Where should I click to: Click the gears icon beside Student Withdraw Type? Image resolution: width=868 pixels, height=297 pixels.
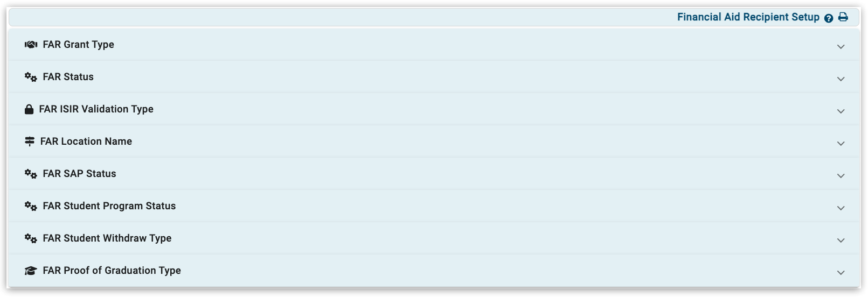click(x=31, y=238)
